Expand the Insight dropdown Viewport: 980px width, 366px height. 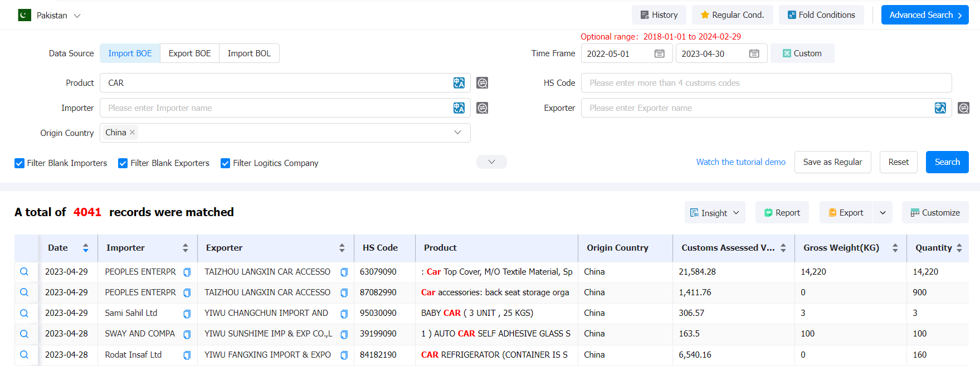(x=714, y=213)
